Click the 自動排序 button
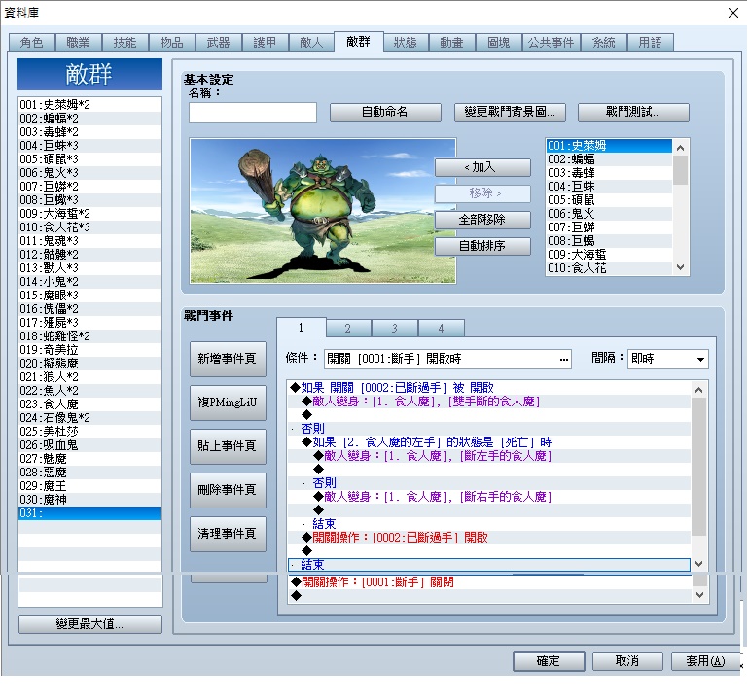The image size is (749, 700). tap(482, 246)
